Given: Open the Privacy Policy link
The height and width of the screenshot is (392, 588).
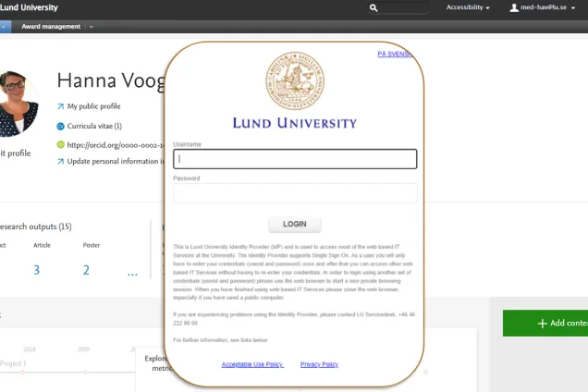Looking at the screenshot, I should pyautogui.click(x=319, y=364).
